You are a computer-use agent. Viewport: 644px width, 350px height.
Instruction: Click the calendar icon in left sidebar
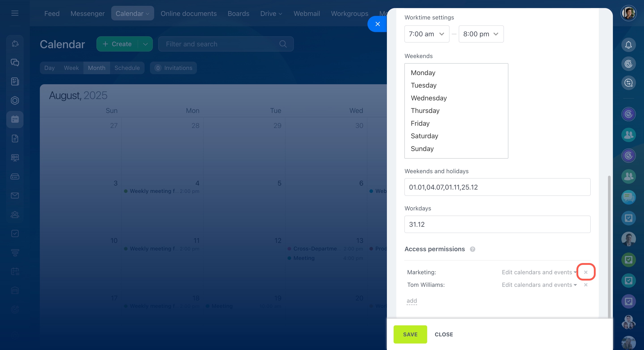[x=15, y=119]
